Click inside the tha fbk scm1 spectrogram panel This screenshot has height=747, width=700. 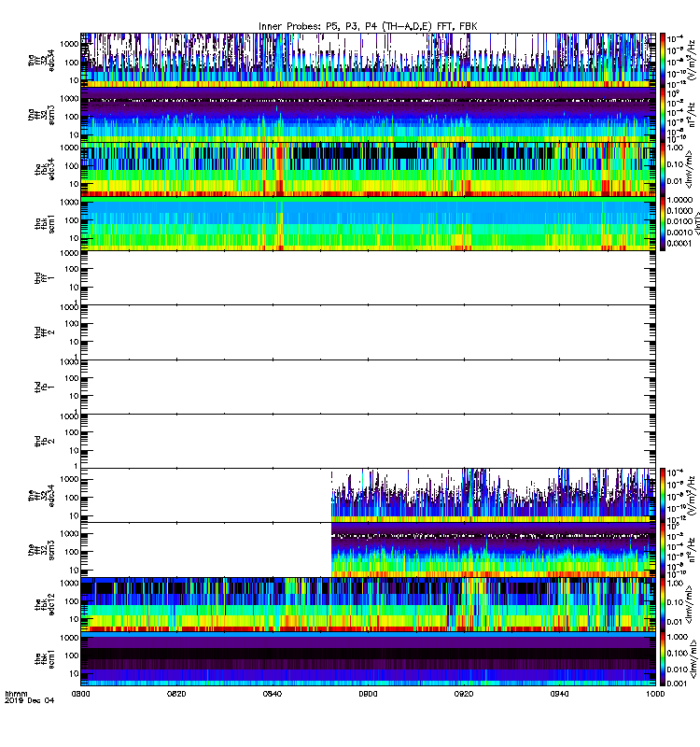[x=368, y=223]
